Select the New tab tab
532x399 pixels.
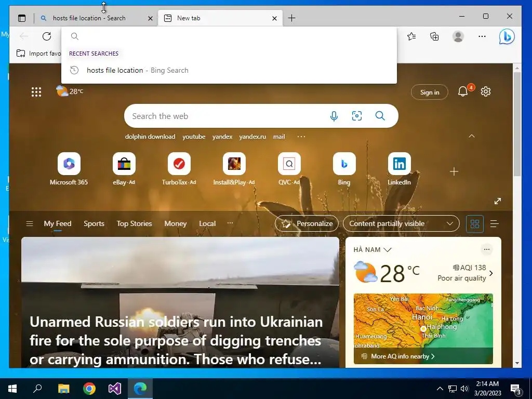point(220,18)
